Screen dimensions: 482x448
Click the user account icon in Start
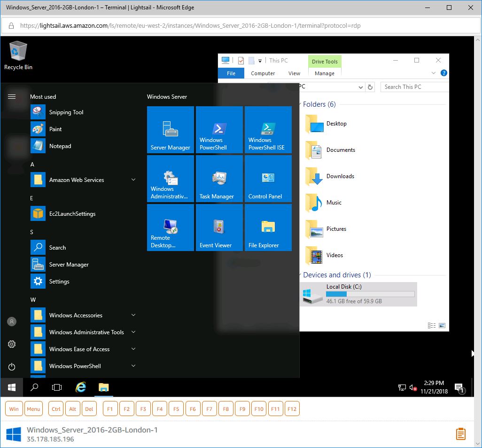coord(12,322)
